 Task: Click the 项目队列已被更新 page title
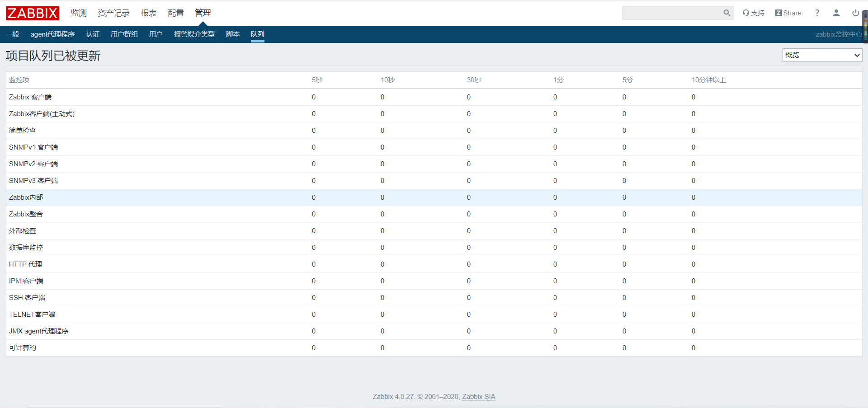click(53, 56)
